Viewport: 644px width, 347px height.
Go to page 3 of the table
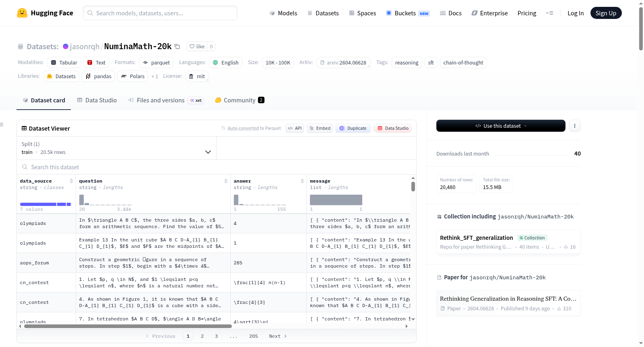(x=216, y=336)
